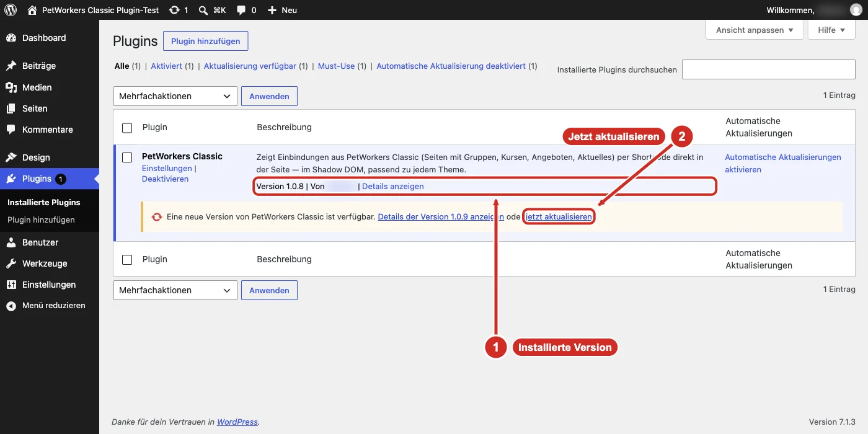Click the top Anwenden button
This screenshot has width=868, height=434.
point(269,96)
